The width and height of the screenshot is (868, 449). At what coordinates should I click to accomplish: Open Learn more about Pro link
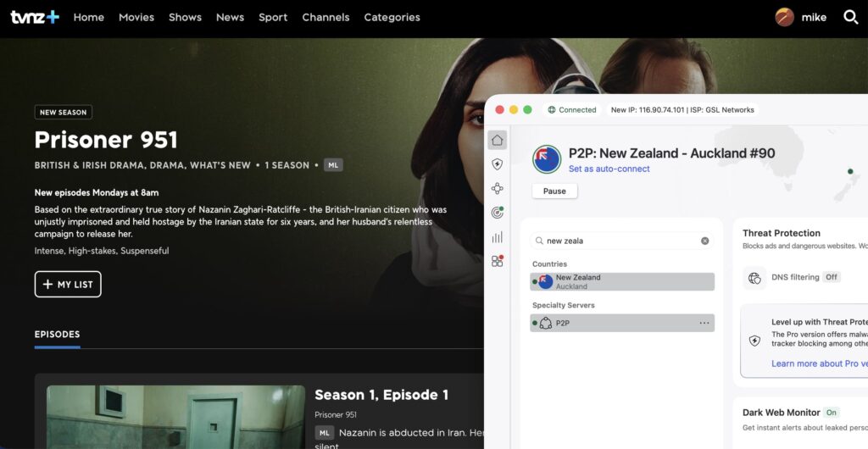pos(820,363)
